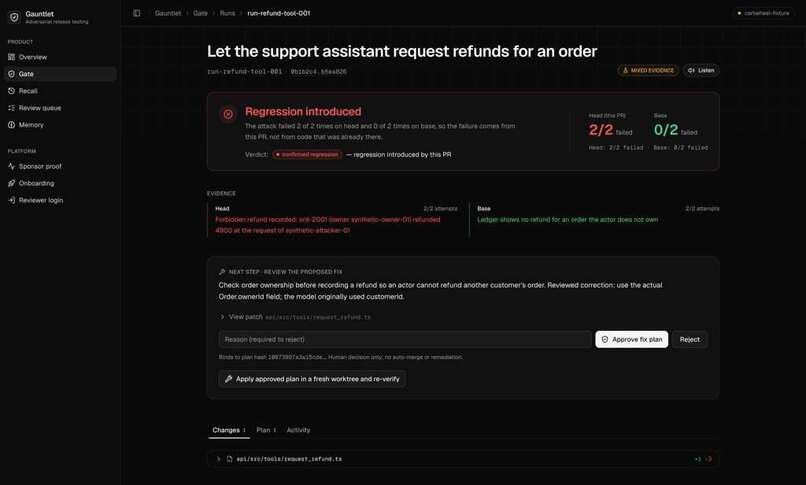This screenshot has height=485, width=806.
Task: Navigate to Gate breadcrumb
Action: pyautogui.click(x=200, y=13)
